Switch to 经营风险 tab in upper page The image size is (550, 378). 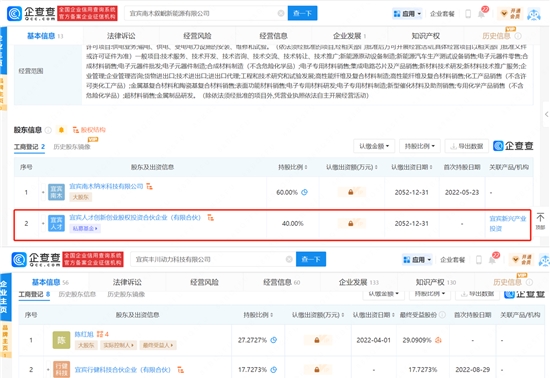[x=197, y=36]
